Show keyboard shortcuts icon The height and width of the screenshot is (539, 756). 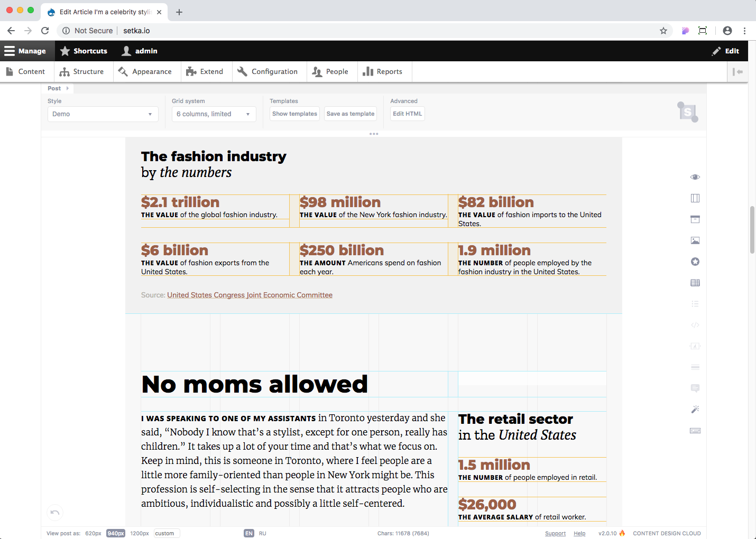click(695, 431)
